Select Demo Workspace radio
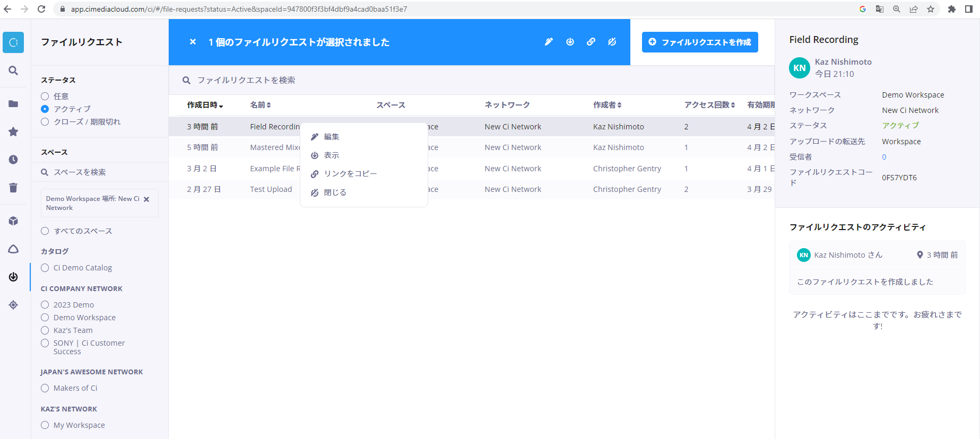Screen dimensions: 980x439 [45, 318]
